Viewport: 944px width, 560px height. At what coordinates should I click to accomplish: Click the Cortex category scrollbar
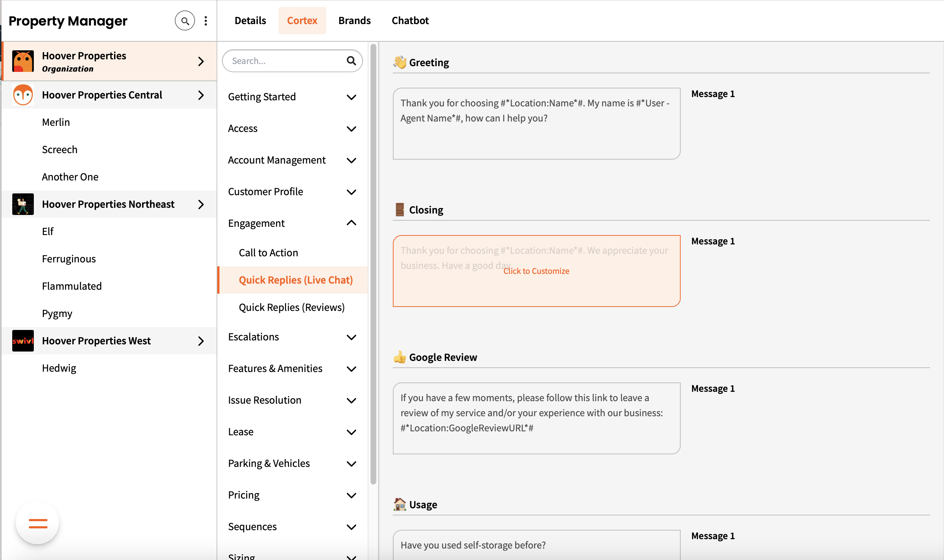pyautogui.click(x=373, y=264)
